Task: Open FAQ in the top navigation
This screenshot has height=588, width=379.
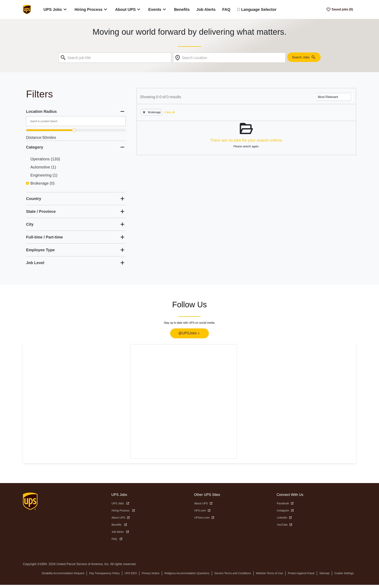Action: tap(226, 9)
